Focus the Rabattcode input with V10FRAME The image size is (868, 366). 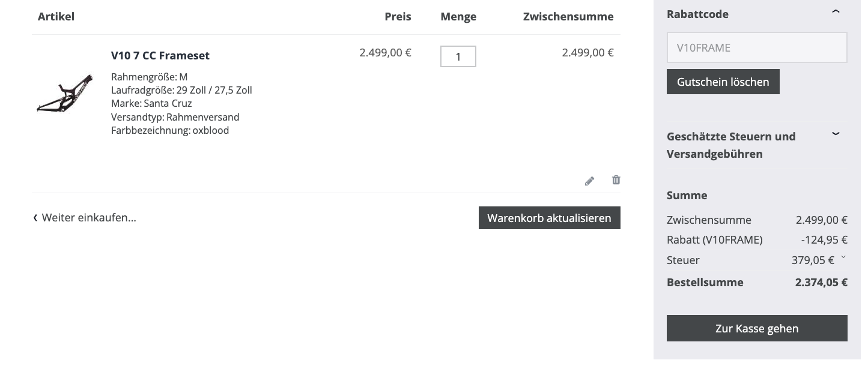pos(757,48)
